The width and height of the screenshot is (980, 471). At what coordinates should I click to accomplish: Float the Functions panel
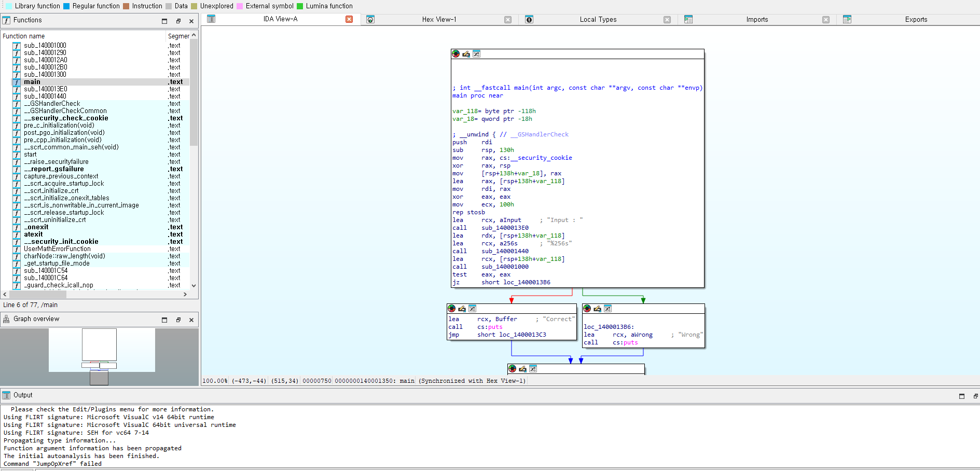pyautogui.click(x=178, y=21)
